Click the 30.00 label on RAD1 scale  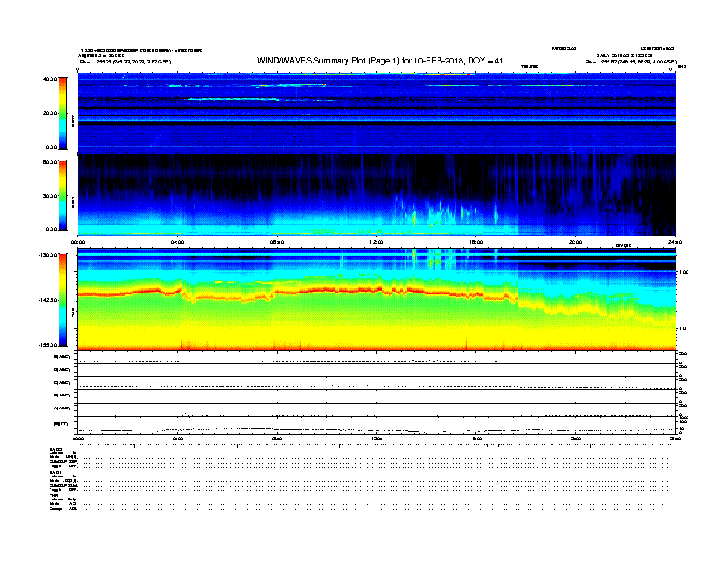[x=51, y=196]
